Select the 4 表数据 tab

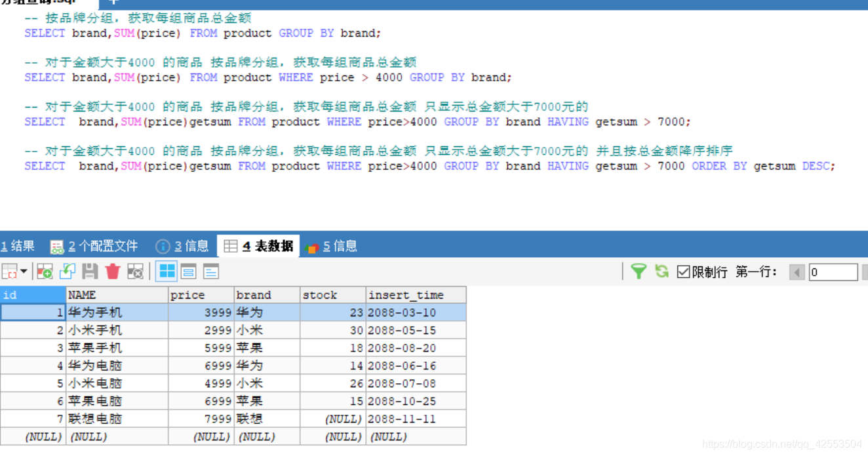tap(258, 246)
